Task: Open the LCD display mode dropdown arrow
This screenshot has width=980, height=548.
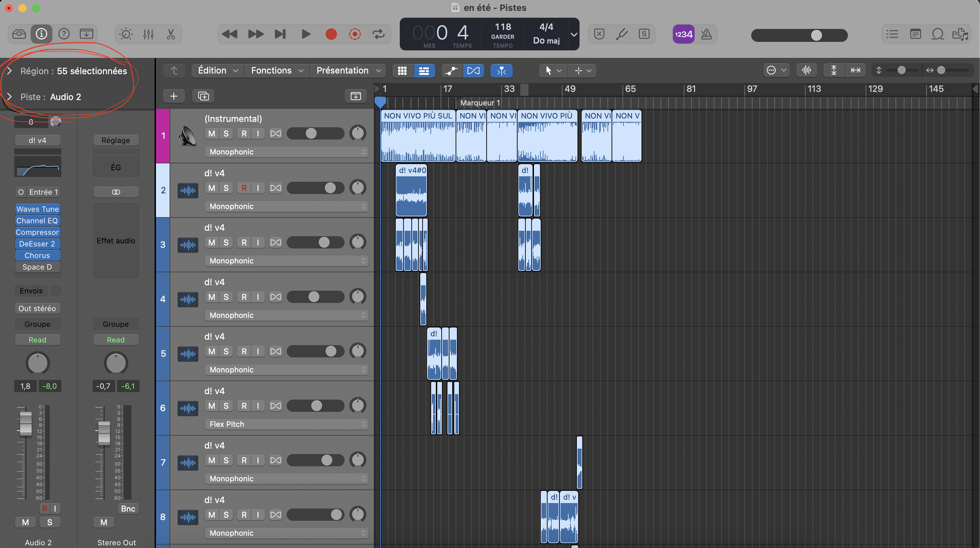Action: tap(574, 35)
